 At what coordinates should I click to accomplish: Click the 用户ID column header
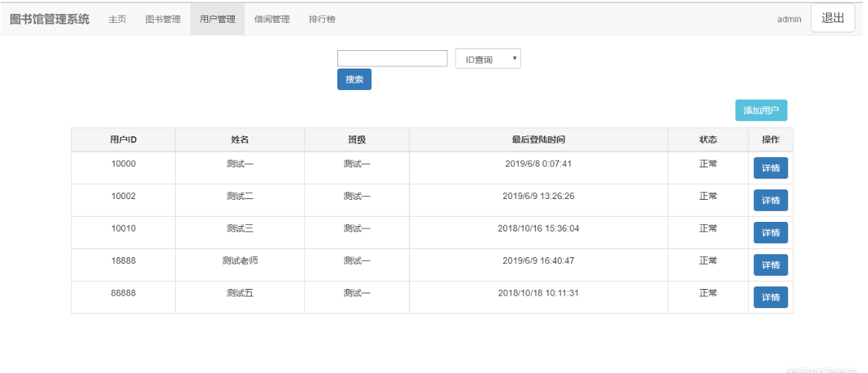(x=123, y=140)
